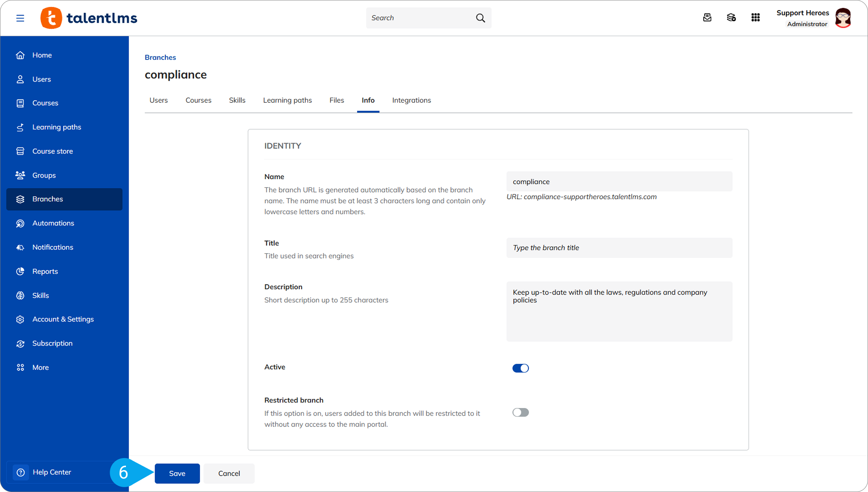Go to Notifications label in sidebar

click(53, 247)
